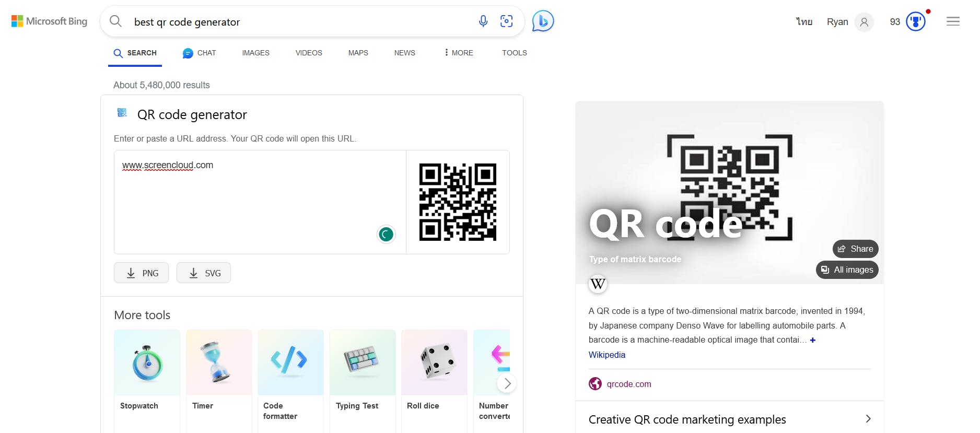
Task: Open the Number converter tool card
Action: click(492, 381)
